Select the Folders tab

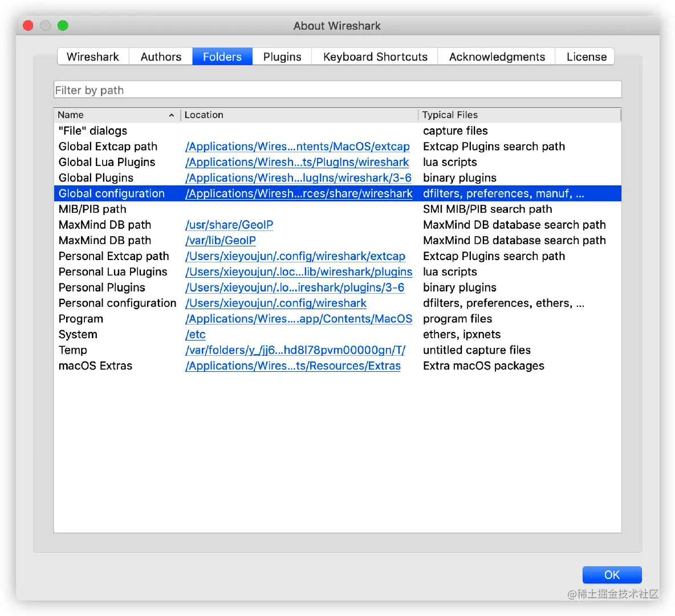(222, 57)
